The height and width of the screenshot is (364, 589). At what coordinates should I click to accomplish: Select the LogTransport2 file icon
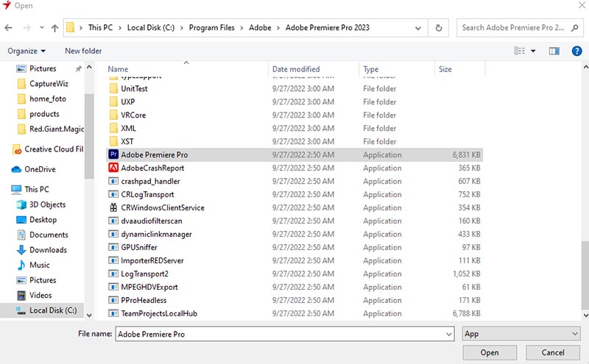click(113, 274)
